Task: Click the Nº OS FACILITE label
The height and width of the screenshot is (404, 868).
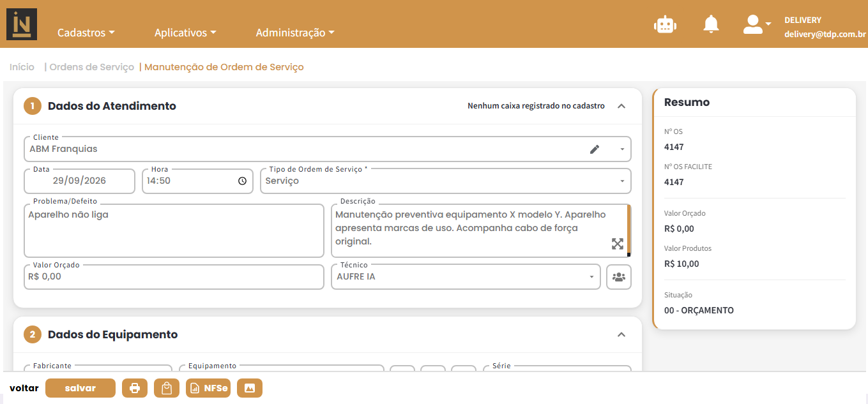Action: (688, 167)
